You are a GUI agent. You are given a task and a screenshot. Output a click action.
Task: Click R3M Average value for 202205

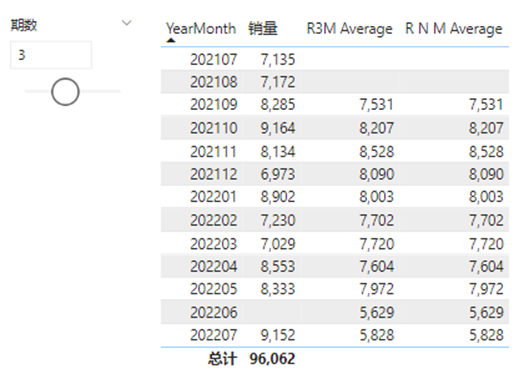tap(376, 289)
